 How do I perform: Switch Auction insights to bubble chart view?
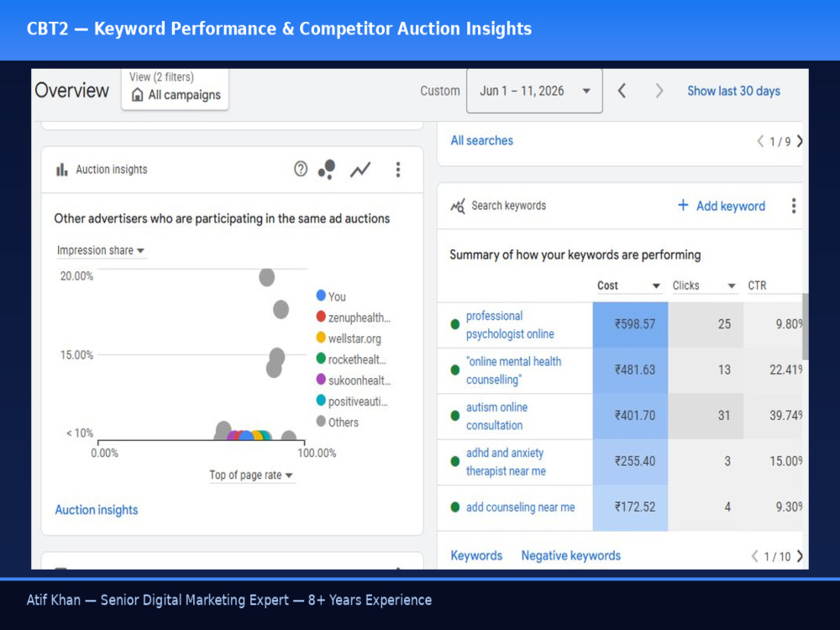pos(327,170)
